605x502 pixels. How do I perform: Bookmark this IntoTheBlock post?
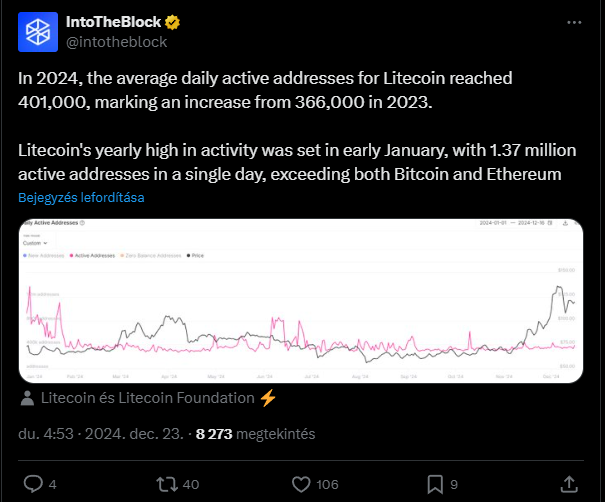[435, 484]
